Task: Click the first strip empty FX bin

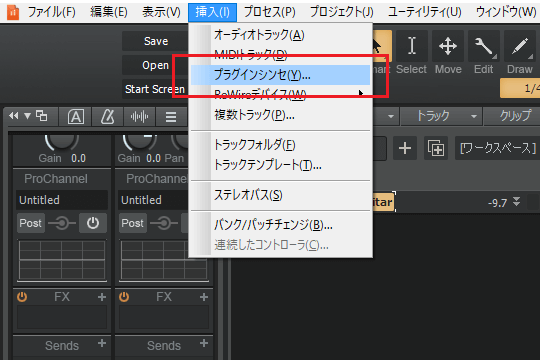Action: coord(62,317)
